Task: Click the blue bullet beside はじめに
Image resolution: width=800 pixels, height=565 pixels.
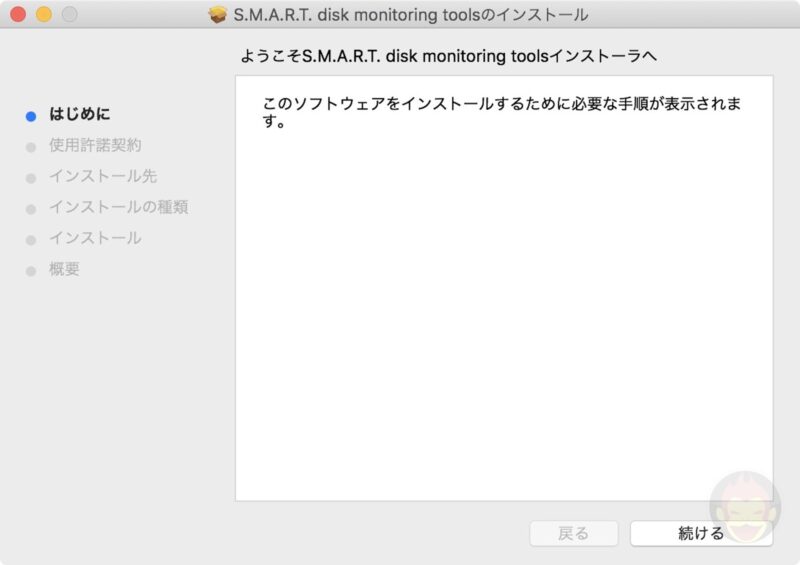Action: pos(31,116)
